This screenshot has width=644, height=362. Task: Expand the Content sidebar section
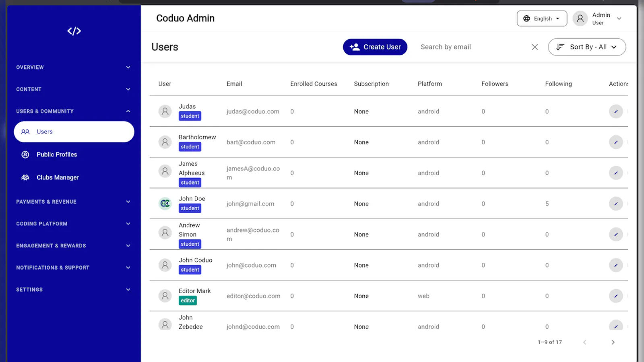click(74, 89)
